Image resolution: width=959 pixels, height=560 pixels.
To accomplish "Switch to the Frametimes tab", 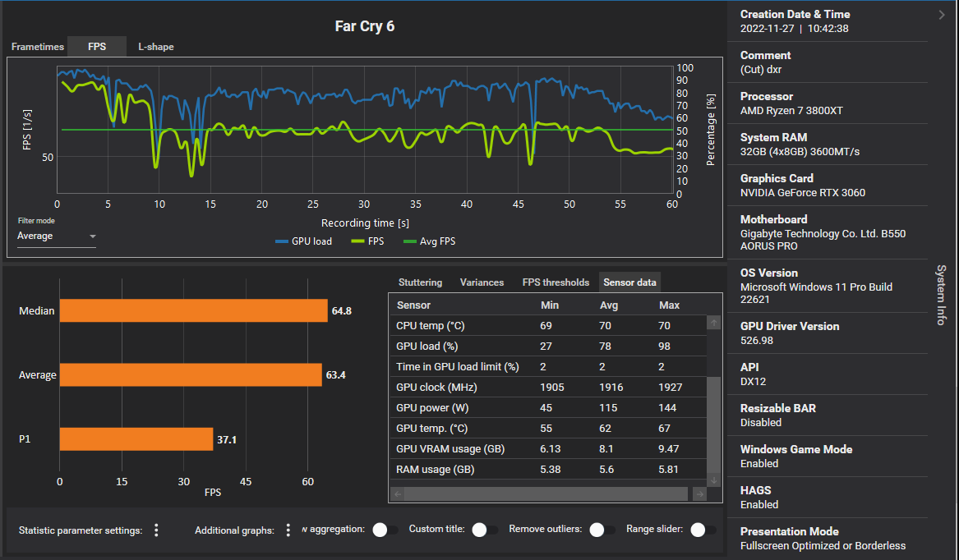I will click(37, 47).
